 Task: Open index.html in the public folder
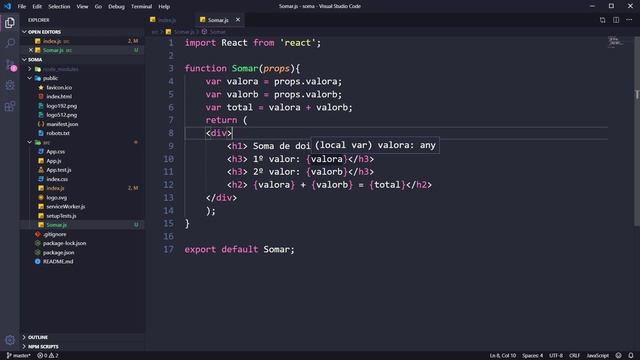[x=82, y=96]
